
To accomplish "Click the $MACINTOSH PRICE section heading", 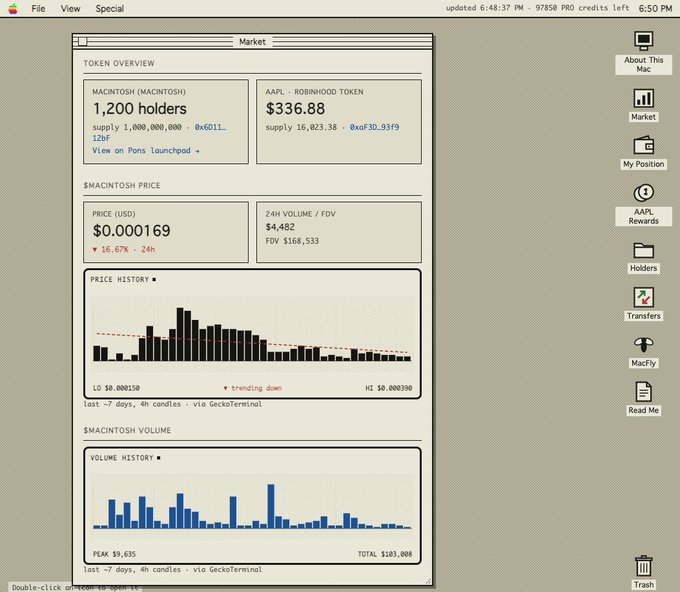I will tap(122, 185).
